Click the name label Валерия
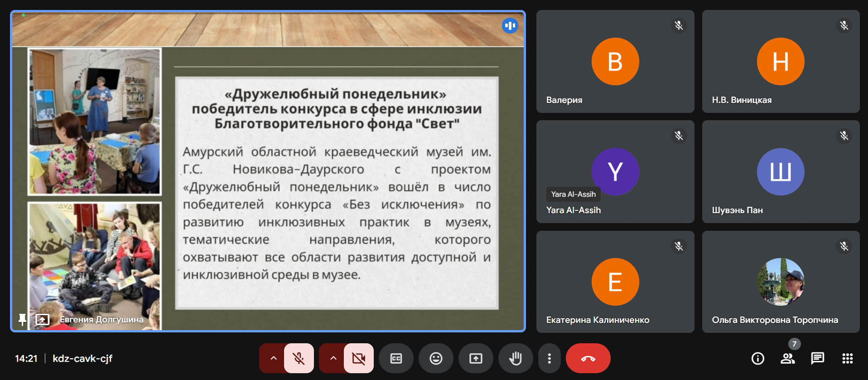Viewport: 868px width, 380px height. tap(564, 100)
